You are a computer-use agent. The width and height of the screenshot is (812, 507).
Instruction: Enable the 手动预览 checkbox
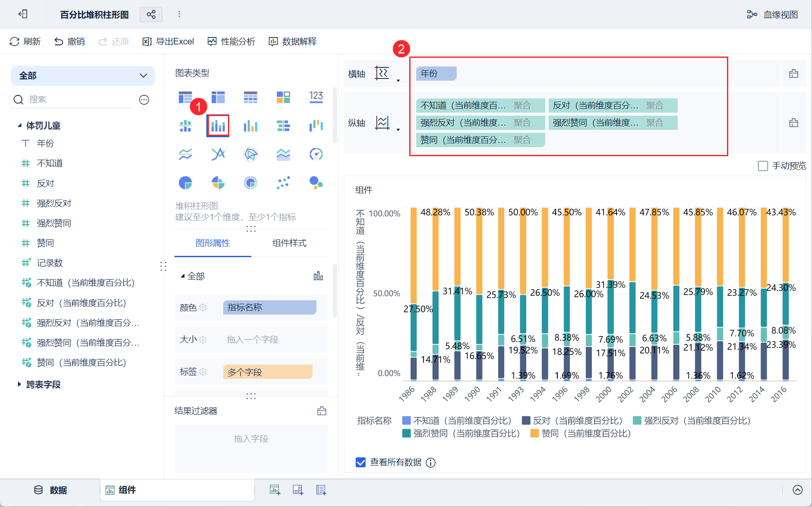pyautogui.click(x=763, y=166)
